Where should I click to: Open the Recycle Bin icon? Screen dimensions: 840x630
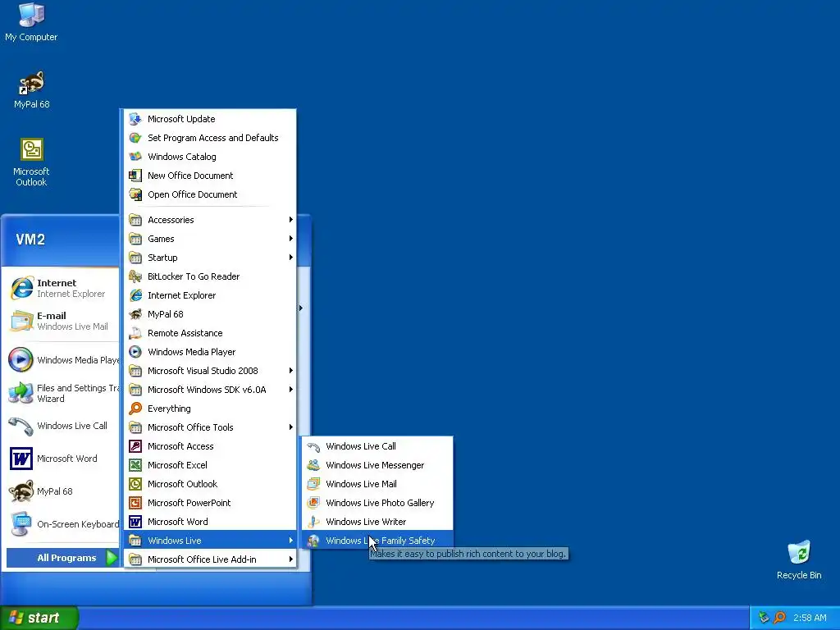[799, 560]
